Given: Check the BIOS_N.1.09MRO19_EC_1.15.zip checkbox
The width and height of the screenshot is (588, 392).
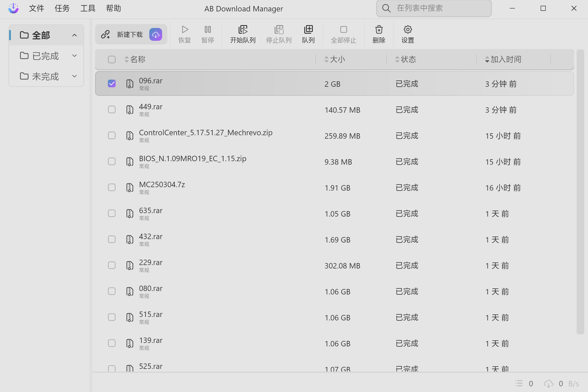Looking at the screenshot, I should pyautogui.click(x=111, y=161).
